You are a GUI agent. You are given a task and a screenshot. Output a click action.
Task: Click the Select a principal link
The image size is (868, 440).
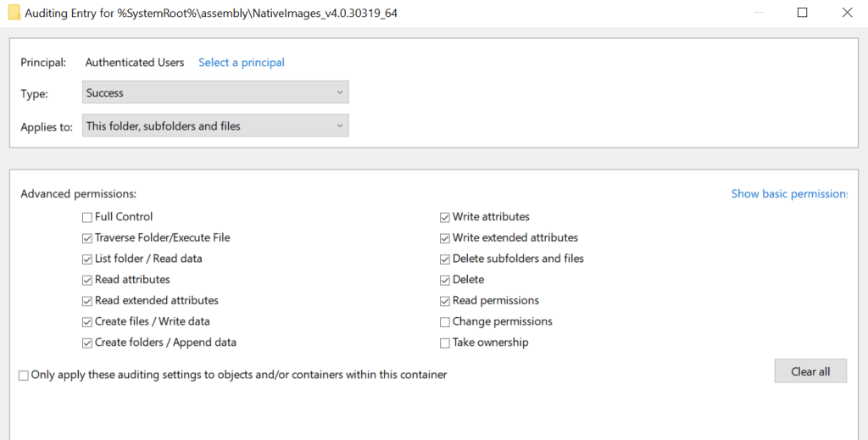(242, 63)
